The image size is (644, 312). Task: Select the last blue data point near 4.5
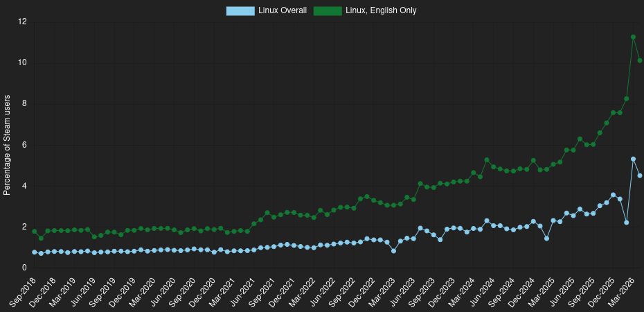[x=640, y=175]
